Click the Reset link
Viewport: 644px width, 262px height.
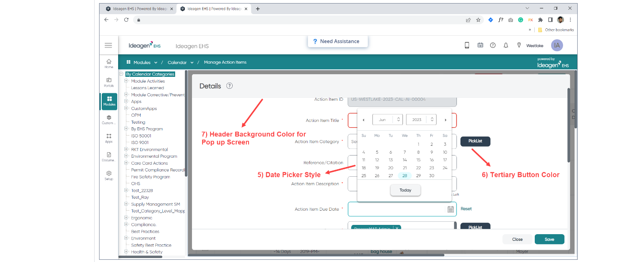(466, 209)
